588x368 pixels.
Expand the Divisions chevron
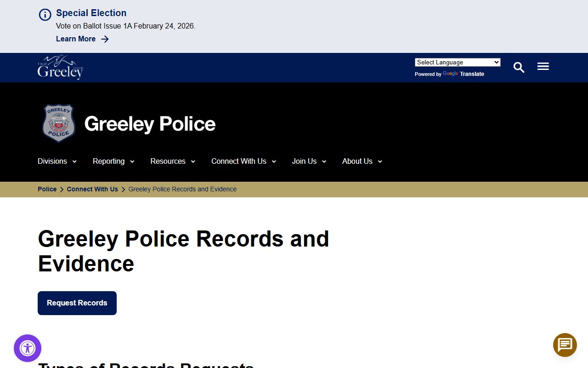(74, 161)
